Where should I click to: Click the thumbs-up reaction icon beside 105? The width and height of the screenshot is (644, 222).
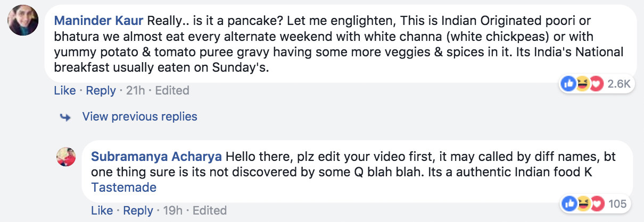tap(569, 203)
